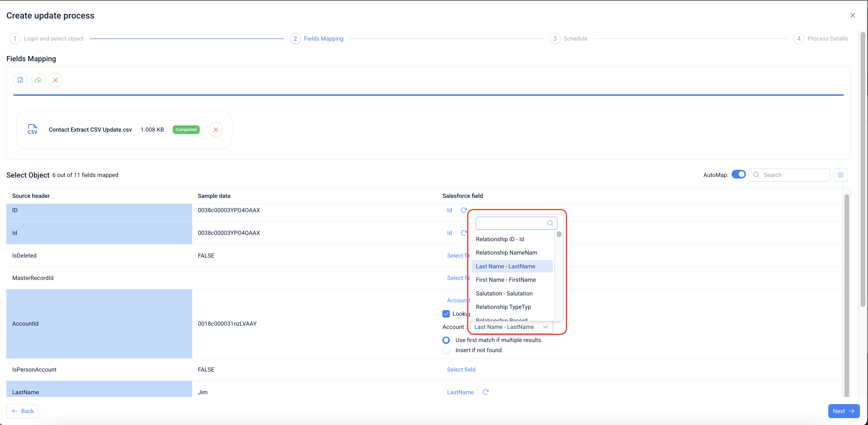Image resolution: width=868 pixels, height=425 pixels.
Task: Click the green cloud upload icon
Action: point(38,80)
